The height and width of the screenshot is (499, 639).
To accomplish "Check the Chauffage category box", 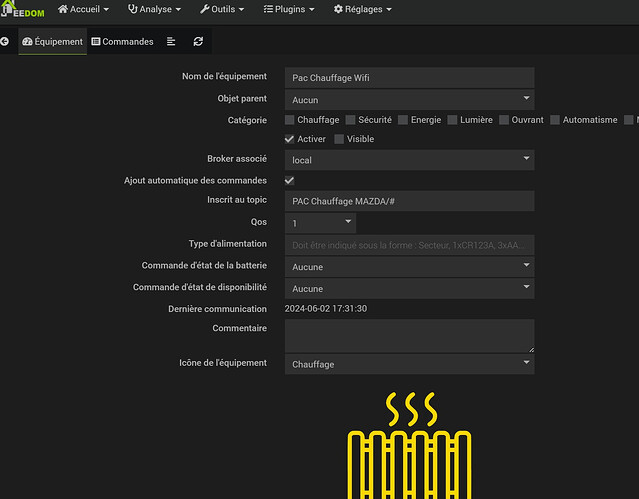I will click(289, 120).
